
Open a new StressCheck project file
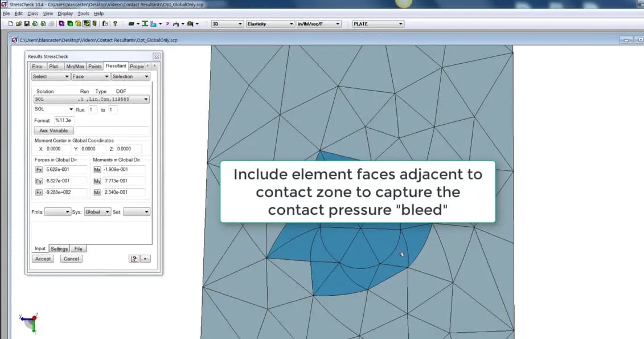pyautogui.click(x=10, y=23)
